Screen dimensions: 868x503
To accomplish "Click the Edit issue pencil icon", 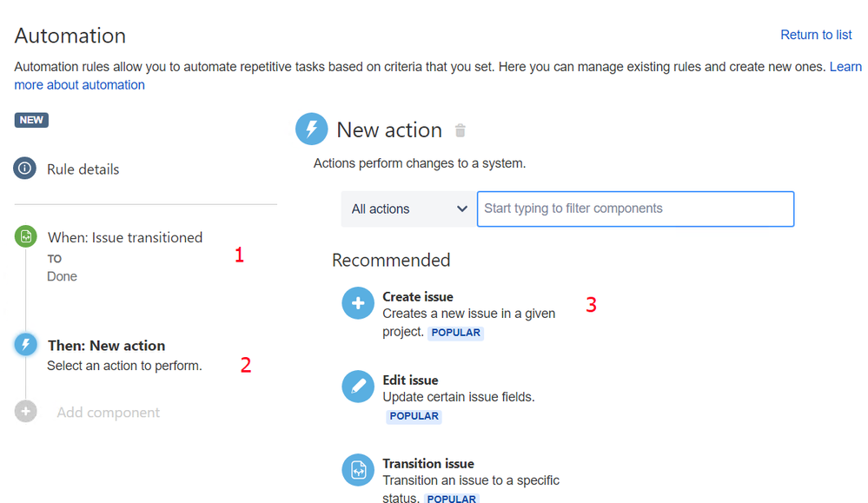I will (x=358, y=387).
